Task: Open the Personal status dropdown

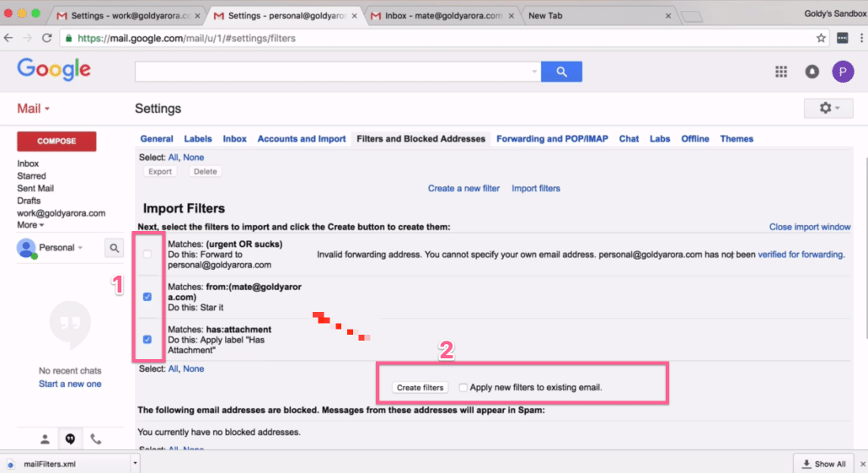Action: tap(80, 248)
